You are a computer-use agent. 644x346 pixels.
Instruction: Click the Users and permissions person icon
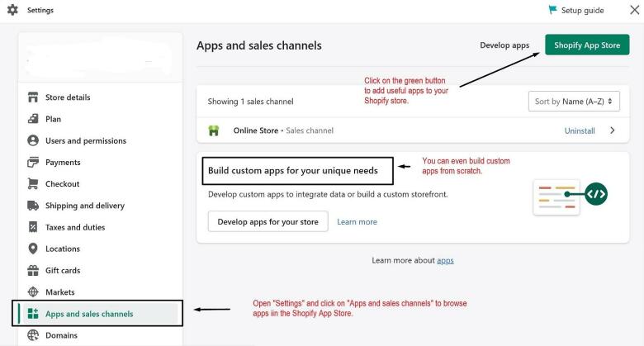(x=33, y=140)
